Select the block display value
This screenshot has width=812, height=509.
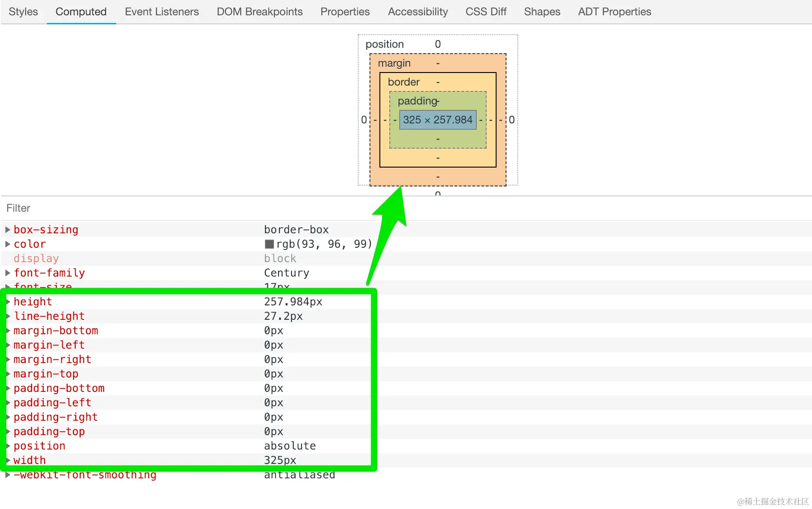point(280,259)
